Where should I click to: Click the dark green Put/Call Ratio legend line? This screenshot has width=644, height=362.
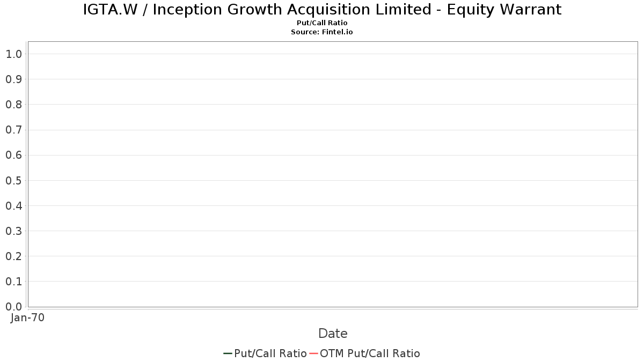coord(228,353)
